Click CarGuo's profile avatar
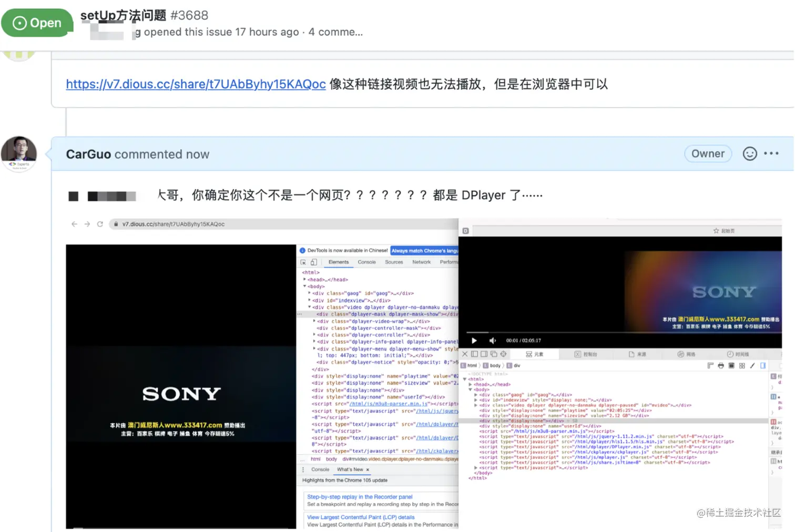This screenshot has width=795, height=532. (19, 153)
